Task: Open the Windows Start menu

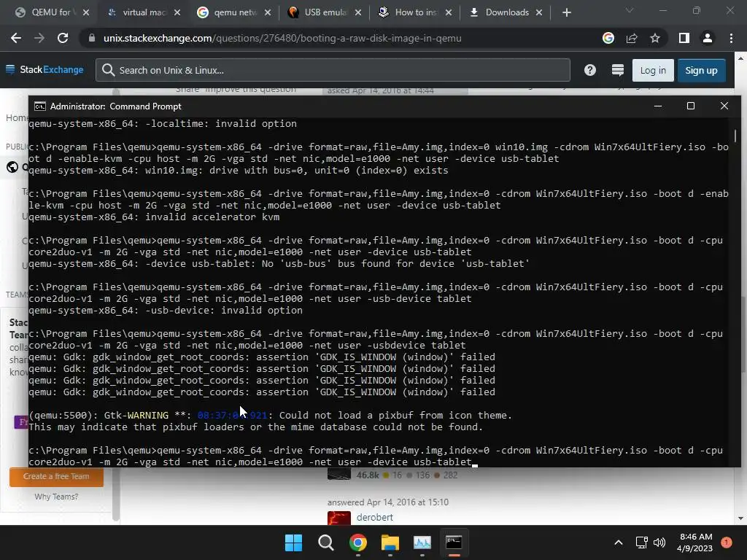Action: pos(293,542)
